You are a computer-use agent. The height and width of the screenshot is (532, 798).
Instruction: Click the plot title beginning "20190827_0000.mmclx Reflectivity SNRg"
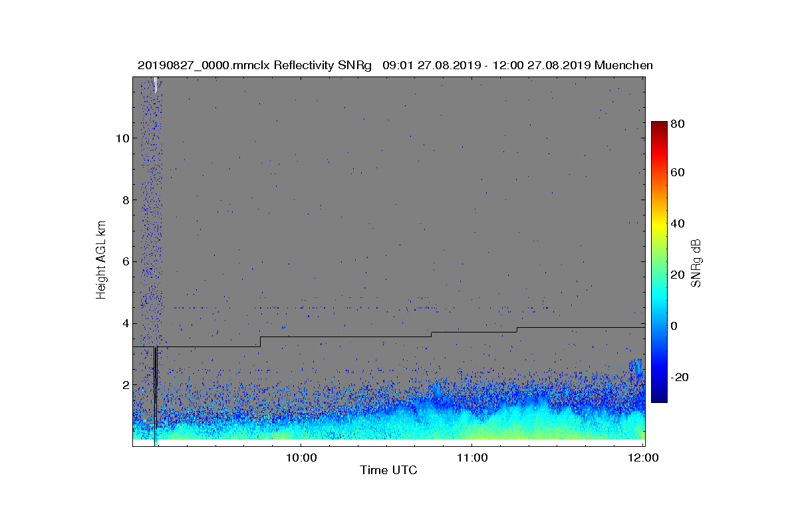pos(395,65)
